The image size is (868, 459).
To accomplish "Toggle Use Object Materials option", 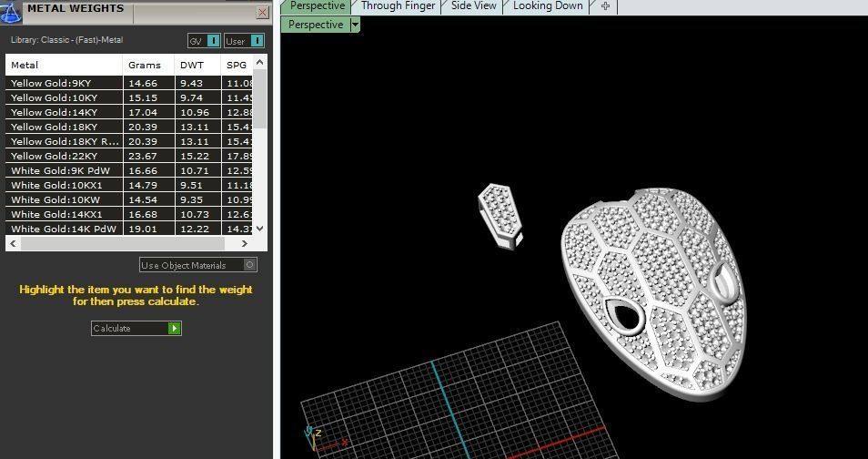I will 198,265.
